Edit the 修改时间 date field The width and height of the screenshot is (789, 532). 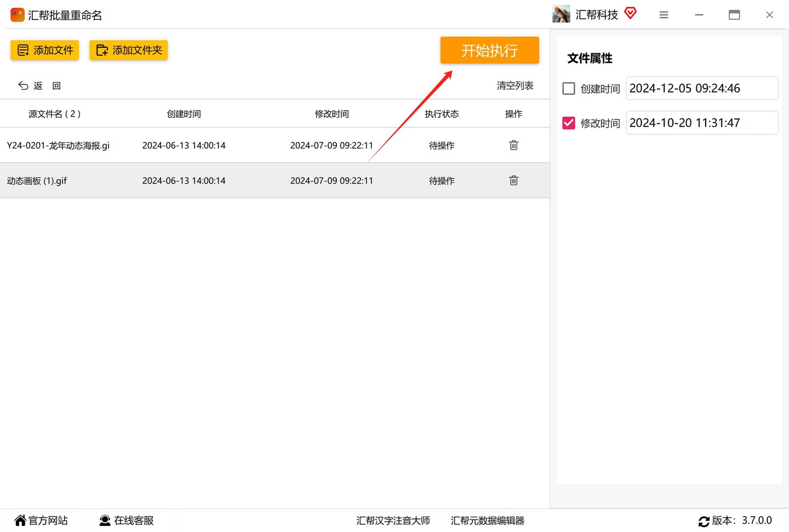tap(702, 123)
